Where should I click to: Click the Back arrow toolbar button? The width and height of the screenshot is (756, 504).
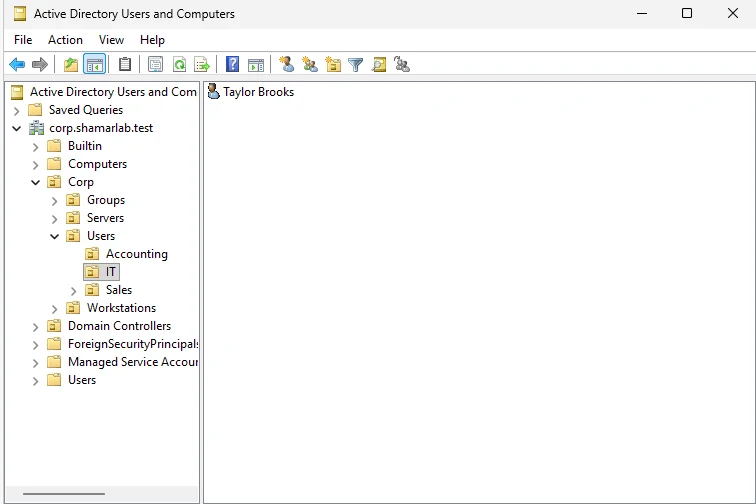coord(17,64)
